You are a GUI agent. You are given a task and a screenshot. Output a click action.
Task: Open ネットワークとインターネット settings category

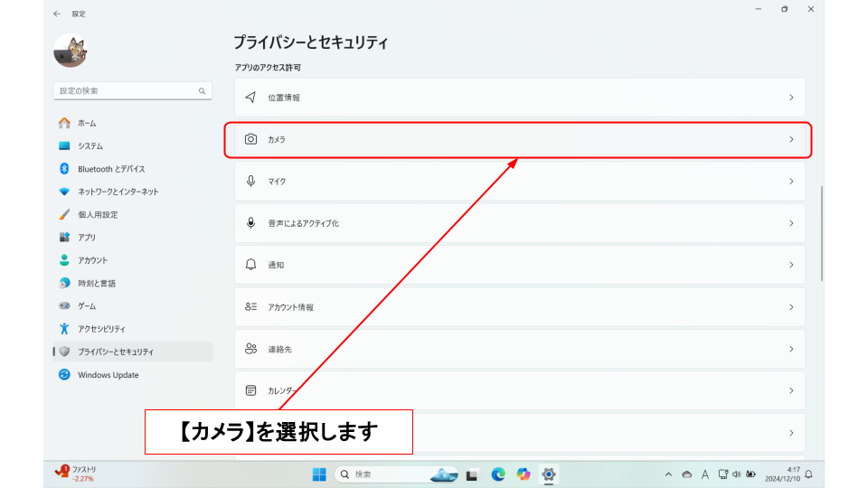pos(118,192)
